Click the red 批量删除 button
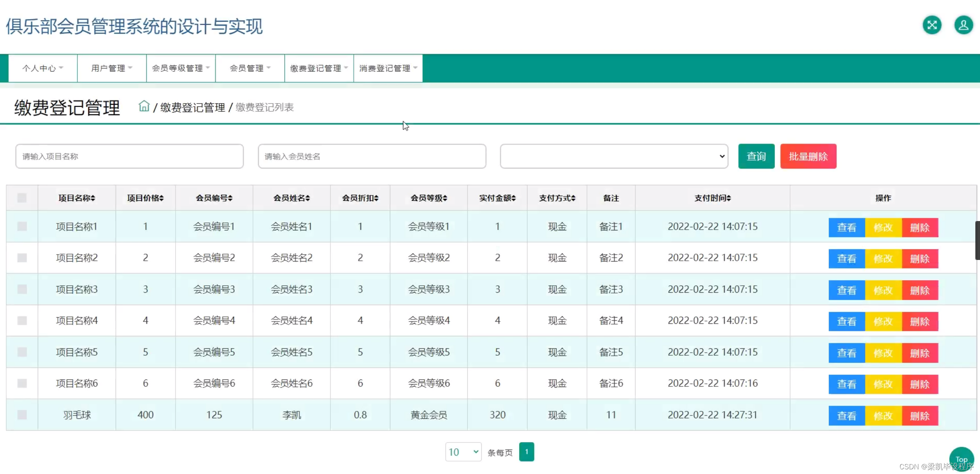Viewport: 980px width, 474px height. coord(808,156)
